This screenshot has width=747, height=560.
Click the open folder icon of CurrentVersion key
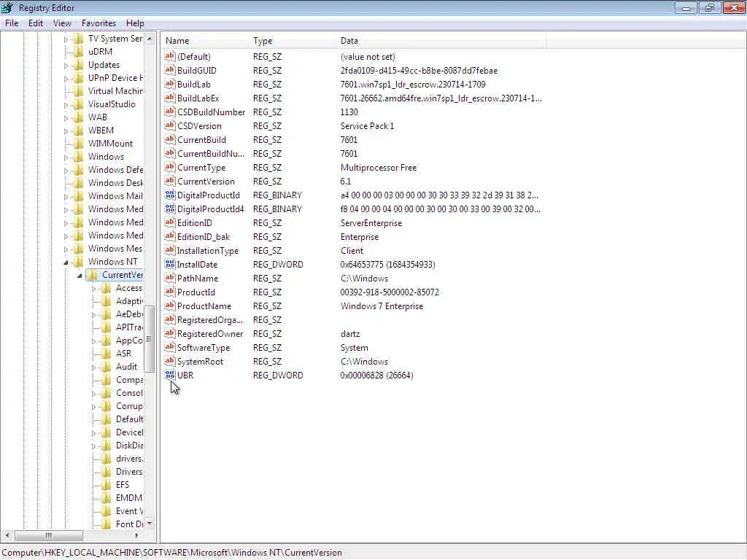click(93, 275)
